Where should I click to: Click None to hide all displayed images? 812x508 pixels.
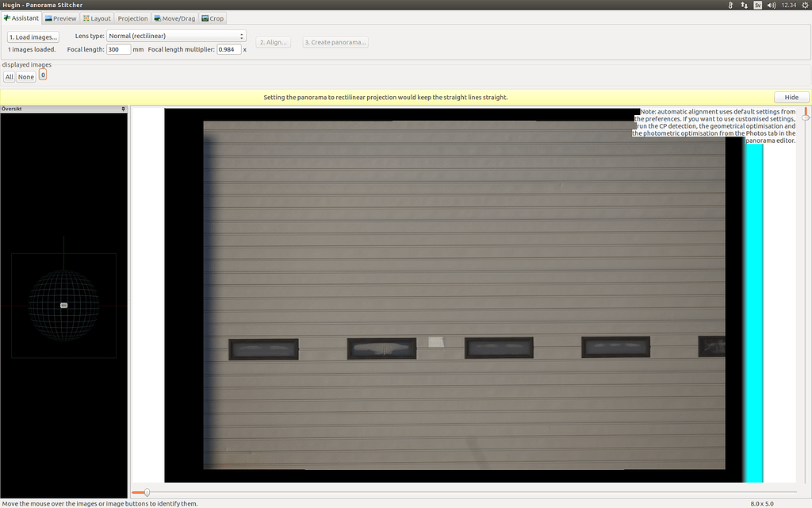pyautogui.click(x=25, y=76)
